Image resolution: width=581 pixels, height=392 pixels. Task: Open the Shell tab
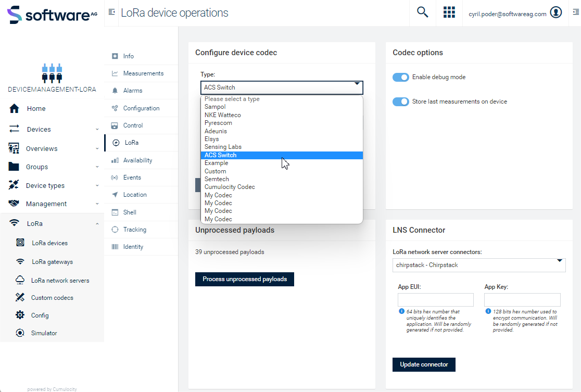[x=141, y=212]
